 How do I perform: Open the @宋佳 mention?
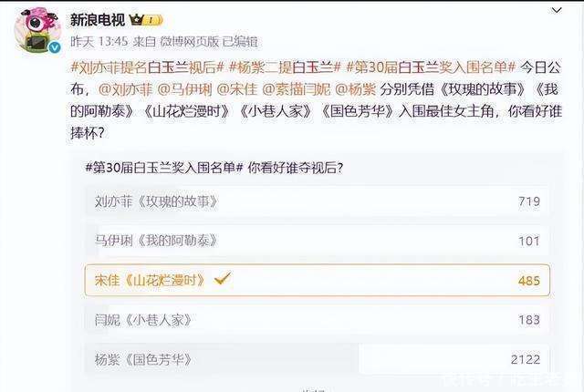[x=237, y=89]
